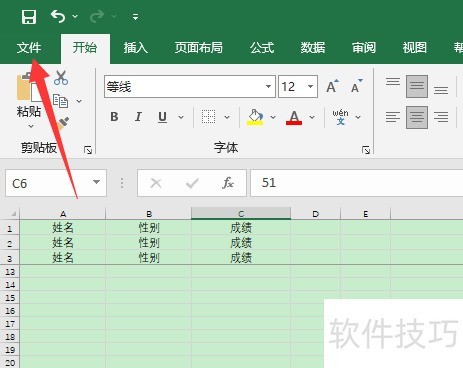Click the Enter checkmark in formula bar
The height and width of the screenshot is (368, 463).
click(x=192, y=183)
